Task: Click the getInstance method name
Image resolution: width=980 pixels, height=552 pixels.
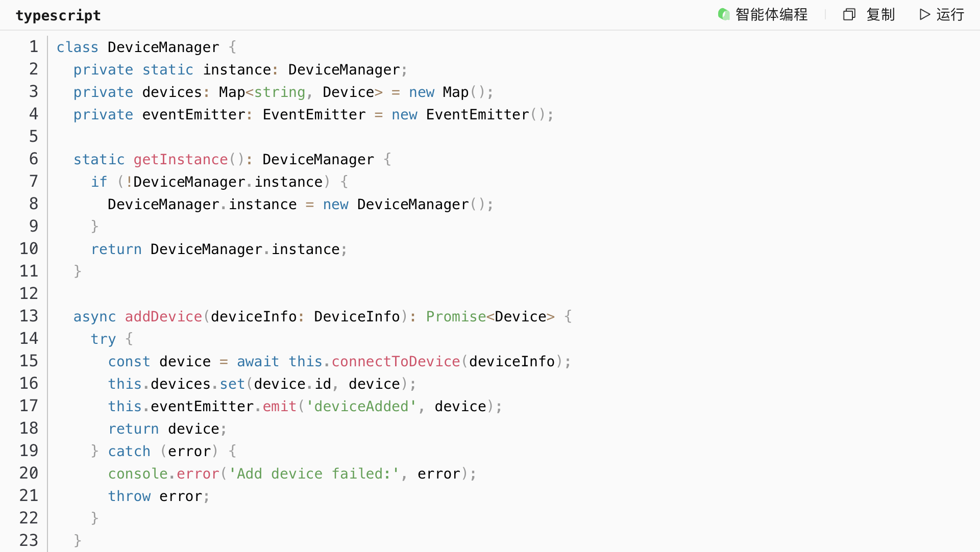Action: (x=181, y=160)
